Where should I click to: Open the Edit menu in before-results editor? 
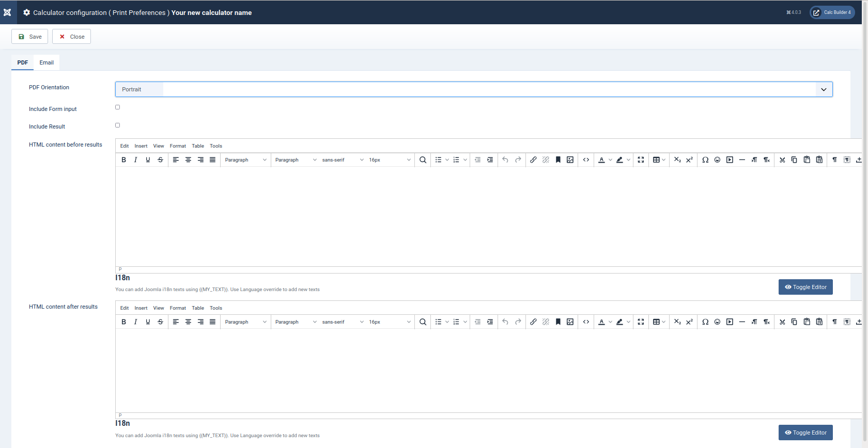click(125, 146)
